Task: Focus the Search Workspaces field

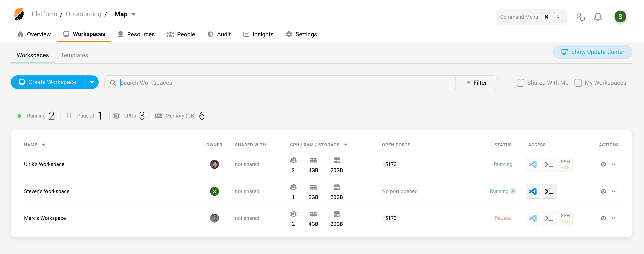Action: click(285, 83)
